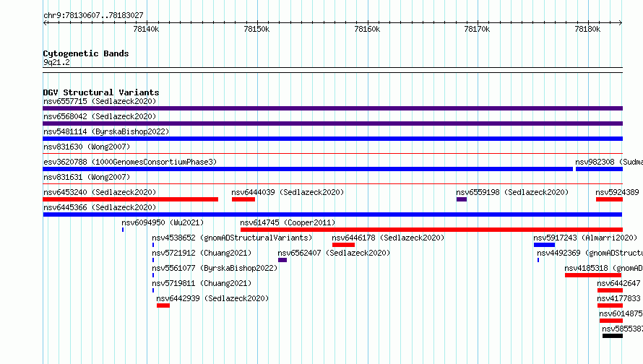Click the nsv5561077 (ByrskaBishop2022) label
This screenshot has height=364, width=643.
tap(215, 268)
